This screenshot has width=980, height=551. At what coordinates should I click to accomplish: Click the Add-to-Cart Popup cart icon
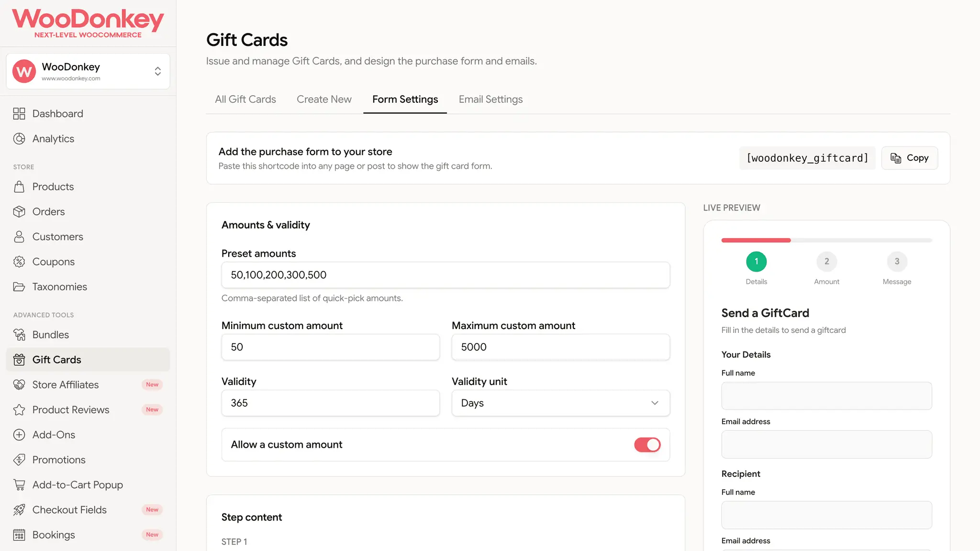[x=19, y=485]
